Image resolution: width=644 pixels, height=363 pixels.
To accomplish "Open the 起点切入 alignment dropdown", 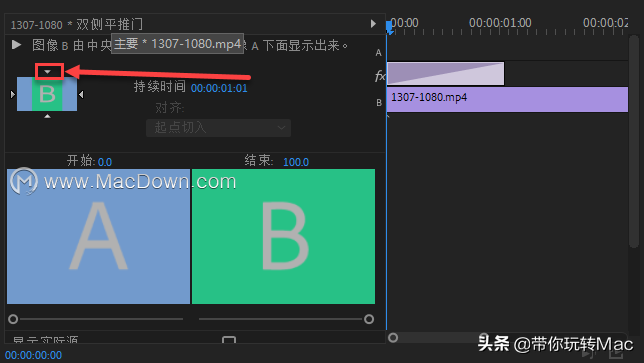I will pyautogui.click(x=218, y=128).
